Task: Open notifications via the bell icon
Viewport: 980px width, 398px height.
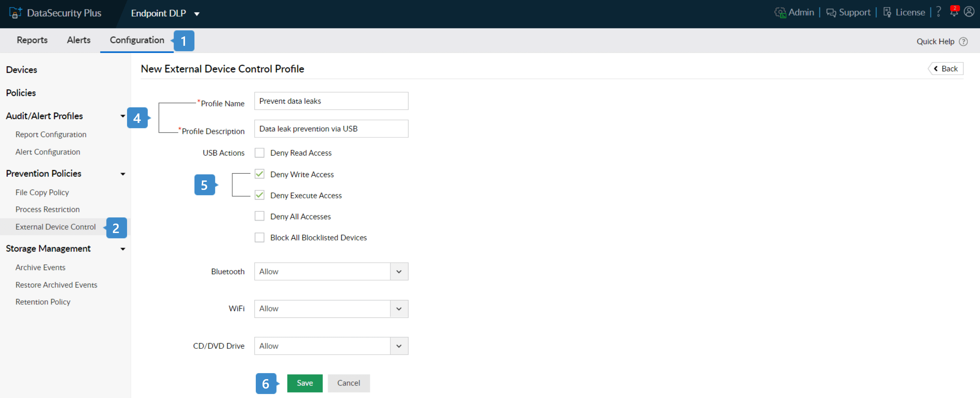Action: click(954, 12)
